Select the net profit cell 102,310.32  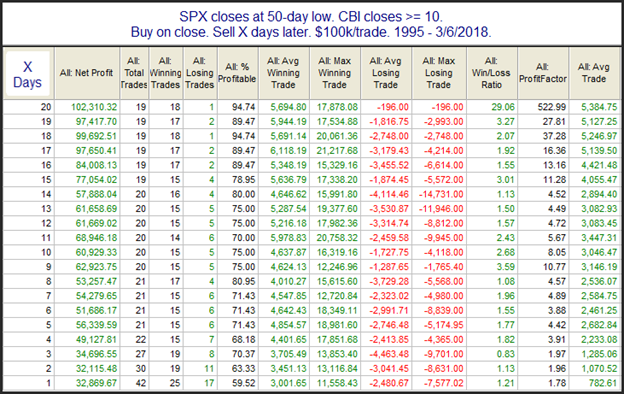(94, 107)
